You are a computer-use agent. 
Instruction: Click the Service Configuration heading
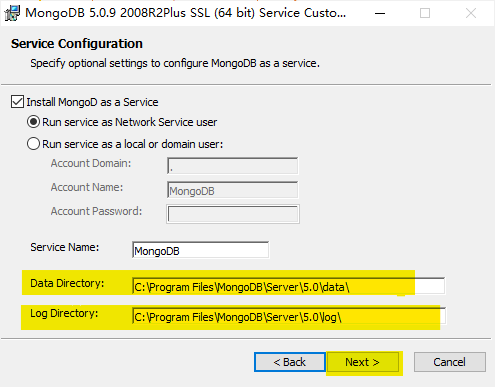tap(77, 44)
